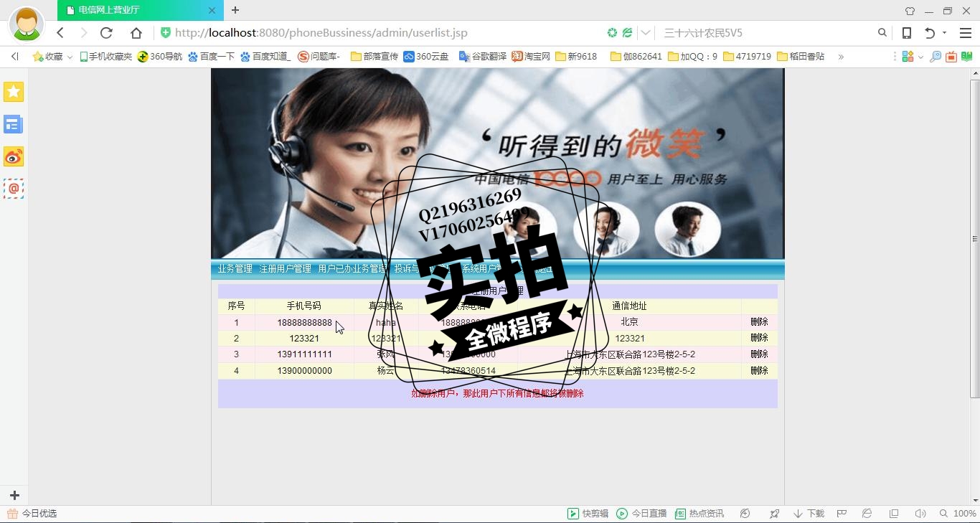Open the 100% zoom level control
Image resolution: width=980 pixels, height=523 pixels.
pyautogui.click(x=958, y=514)
